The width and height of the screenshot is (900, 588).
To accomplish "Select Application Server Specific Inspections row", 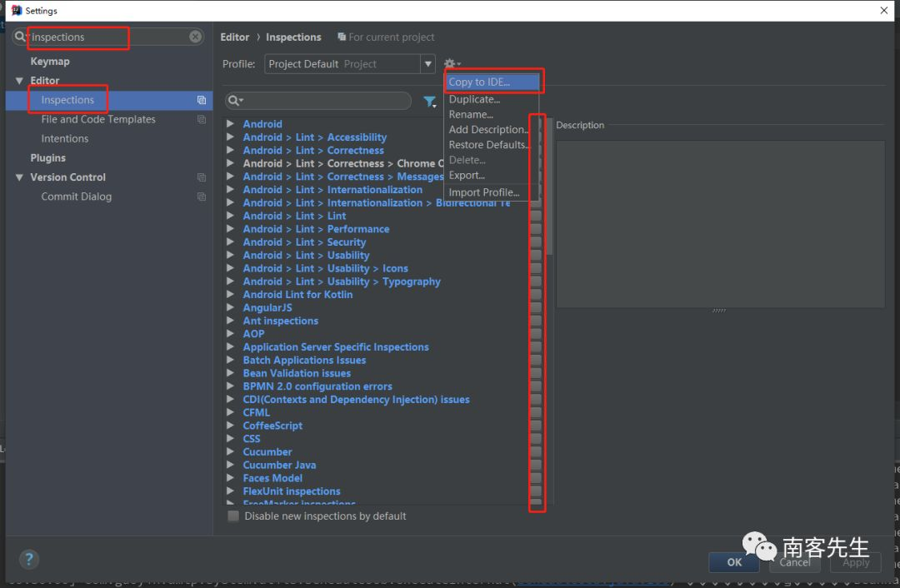I will 336,347.
